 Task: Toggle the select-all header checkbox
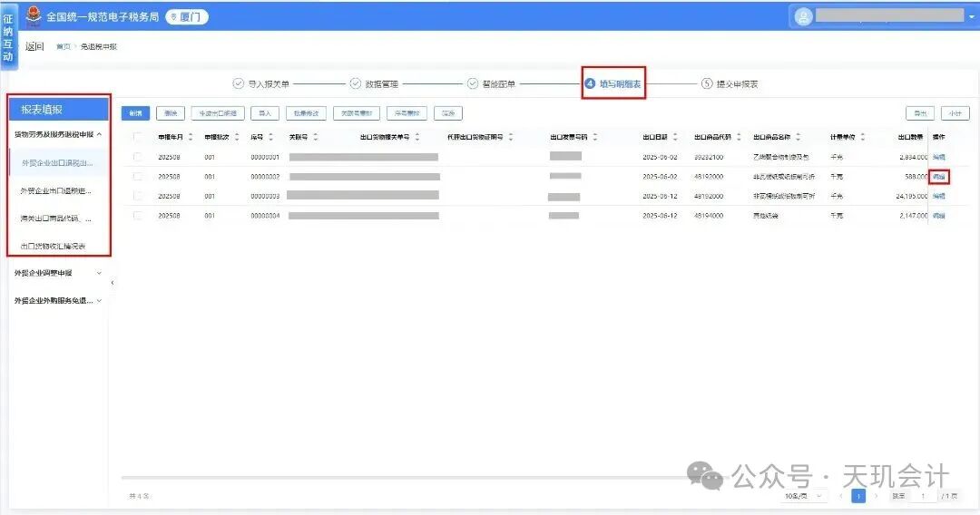(x=138, y=137)
